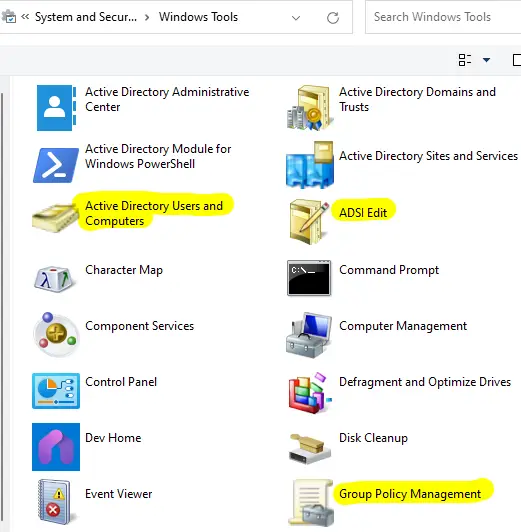Select the Active Directory Domains and Trusts label
The width and height of the screenshot is (521, 532).
click(x=417, y=99)
